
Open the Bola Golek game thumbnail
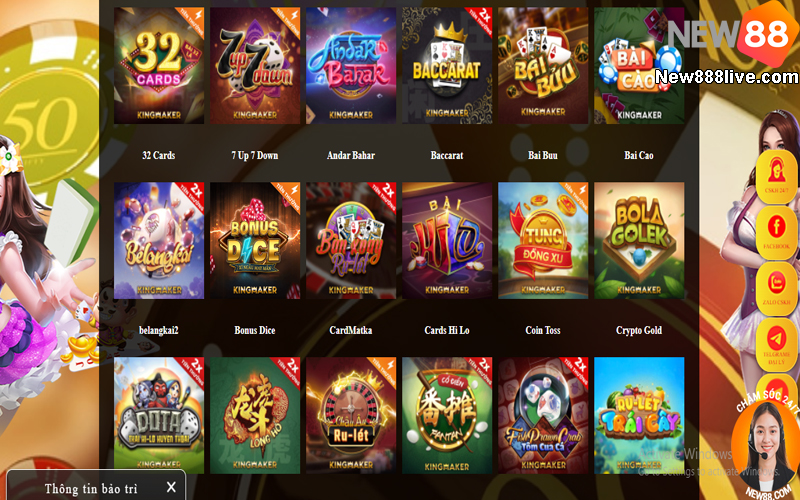[639, 240]
